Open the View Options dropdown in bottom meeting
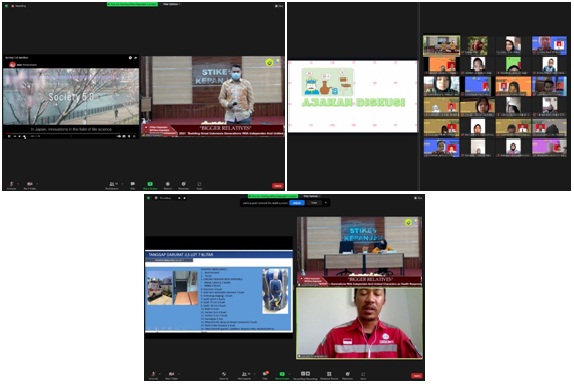Viewport: 574px width, 384px height. coord(312,196)
